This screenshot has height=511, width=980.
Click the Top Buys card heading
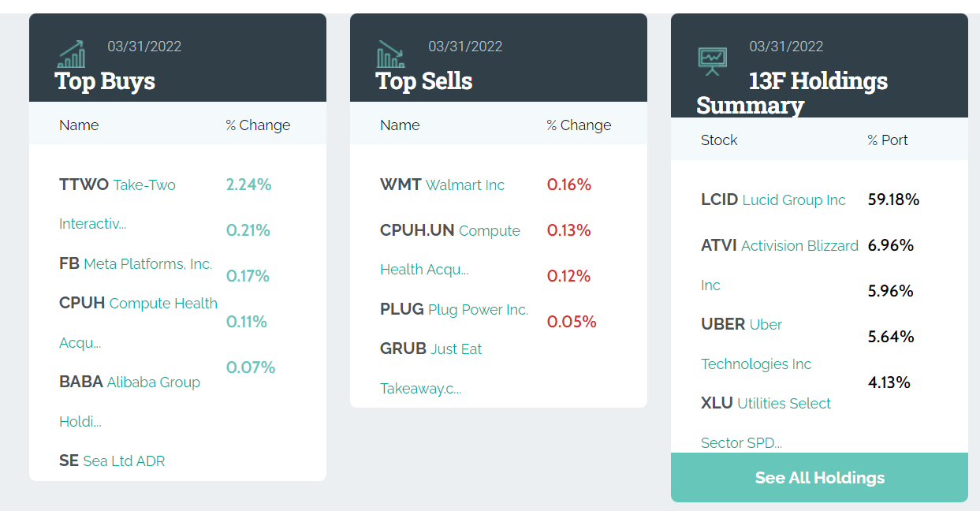(105, 81)
